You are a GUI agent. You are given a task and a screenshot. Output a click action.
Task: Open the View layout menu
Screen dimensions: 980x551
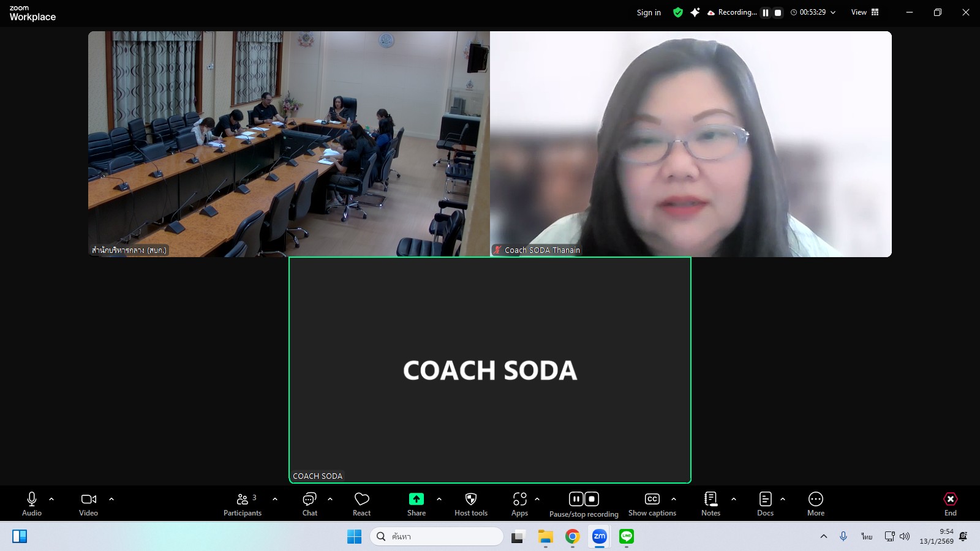coord(865,12)
